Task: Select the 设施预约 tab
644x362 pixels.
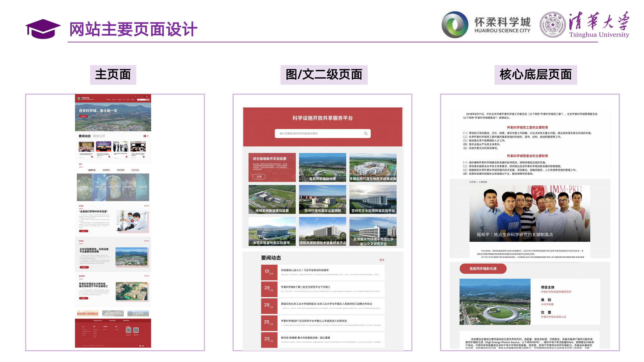Action: 106,170
